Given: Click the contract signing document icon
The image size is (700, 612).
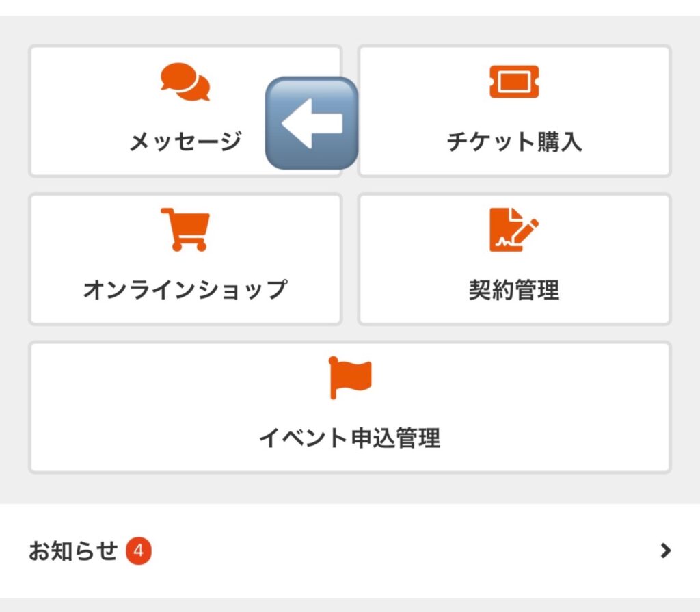Looking at the screenshot, I should (x=514, y=230).
